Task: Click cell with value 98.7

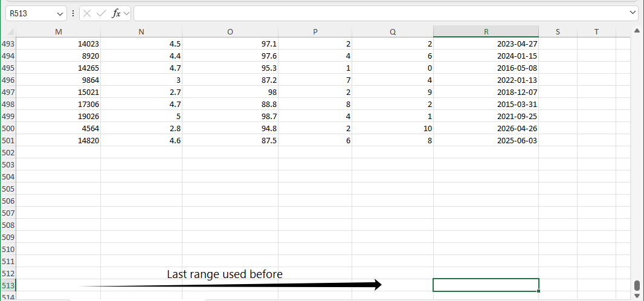Action: (x=230, y=116)
